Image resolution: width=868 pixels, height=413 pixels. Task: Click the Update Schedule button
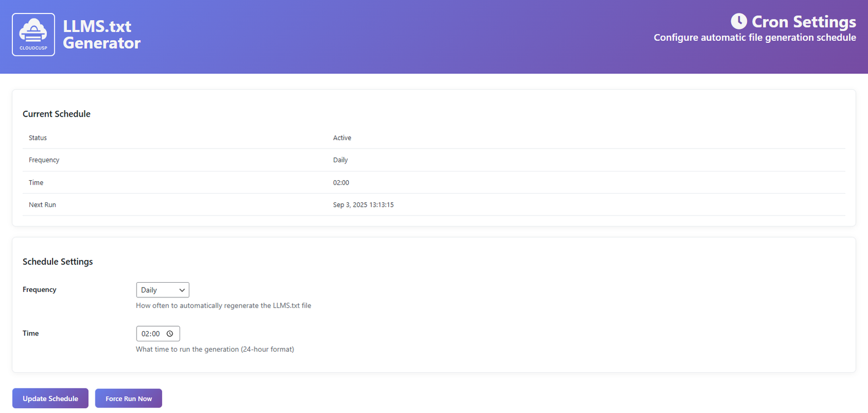point(50,398)
